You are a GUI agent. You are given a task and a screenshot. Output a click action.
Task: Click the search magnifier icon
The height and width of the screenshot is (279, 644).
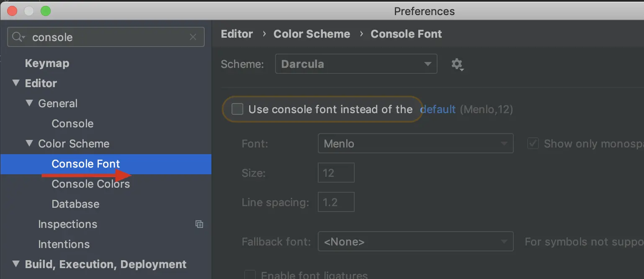tap(18, 37)
